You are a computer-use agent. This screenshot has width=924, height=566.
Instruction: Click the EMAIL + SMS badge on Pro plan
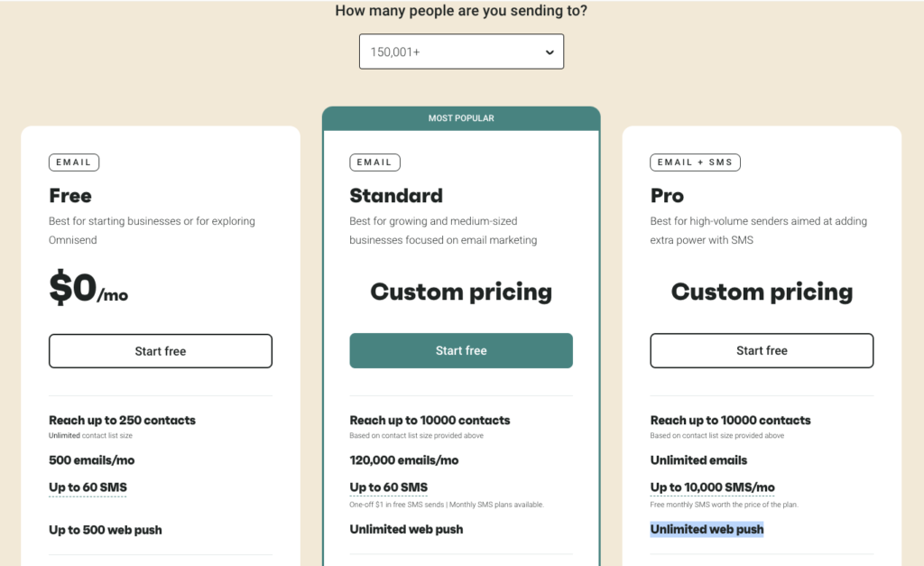[695, 162]
